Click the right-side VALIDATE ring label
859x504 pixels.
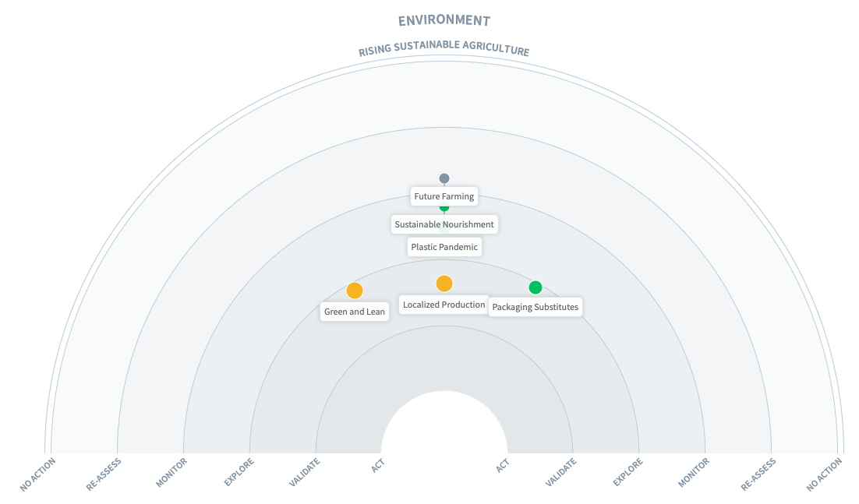click(x=561, y=473)
